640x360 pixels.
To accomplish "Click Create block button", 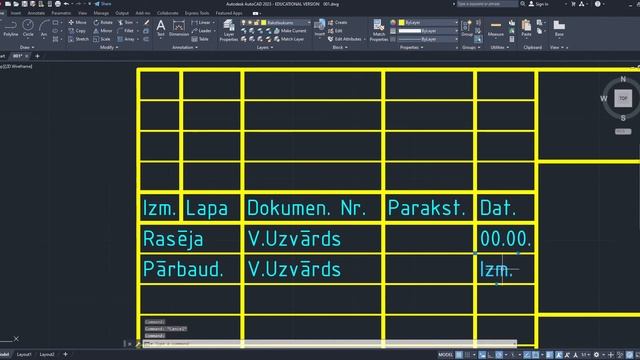I will 338,22.
